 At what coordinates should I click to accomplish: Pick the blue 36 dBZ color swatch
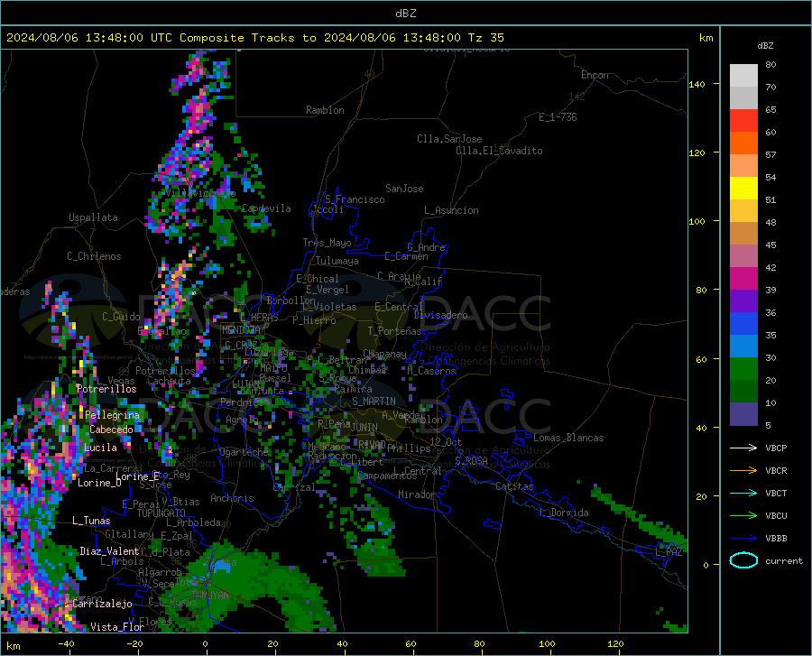click(743, 324)
